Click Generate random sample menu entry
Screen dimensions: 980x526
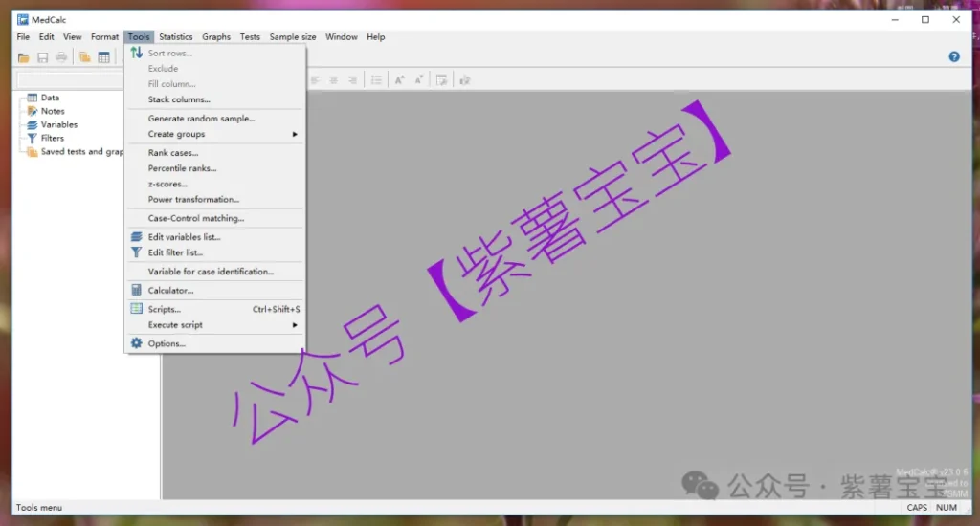click(201, 119)
